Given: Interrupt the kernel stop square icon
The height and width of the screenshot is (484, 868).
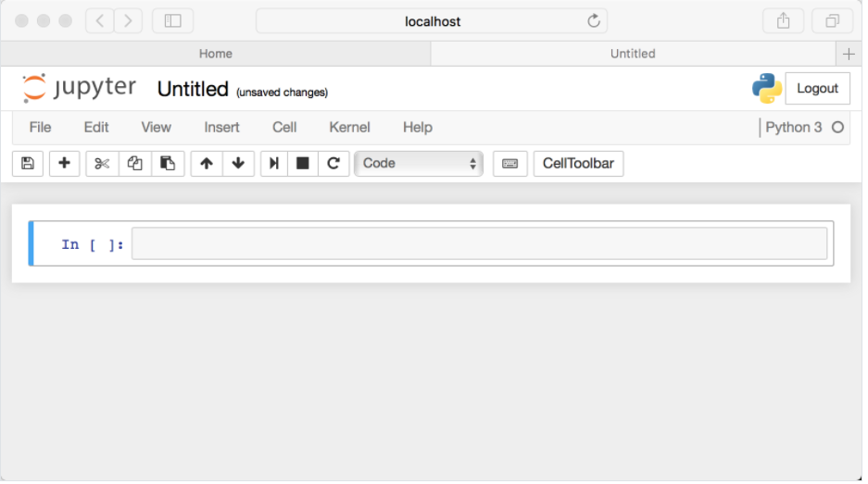Looking at the screenshot, I should [x=303, y=164].
